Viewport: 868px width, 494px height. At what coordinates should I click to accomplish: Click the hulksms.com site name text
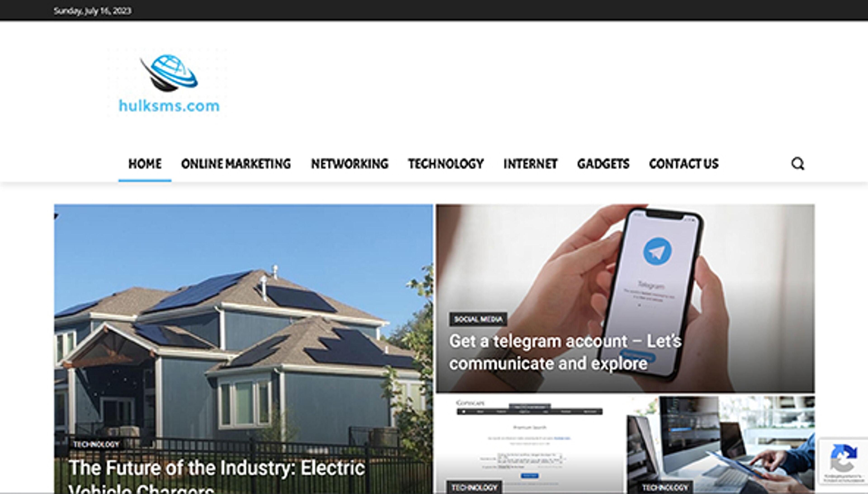pos(169,106)
